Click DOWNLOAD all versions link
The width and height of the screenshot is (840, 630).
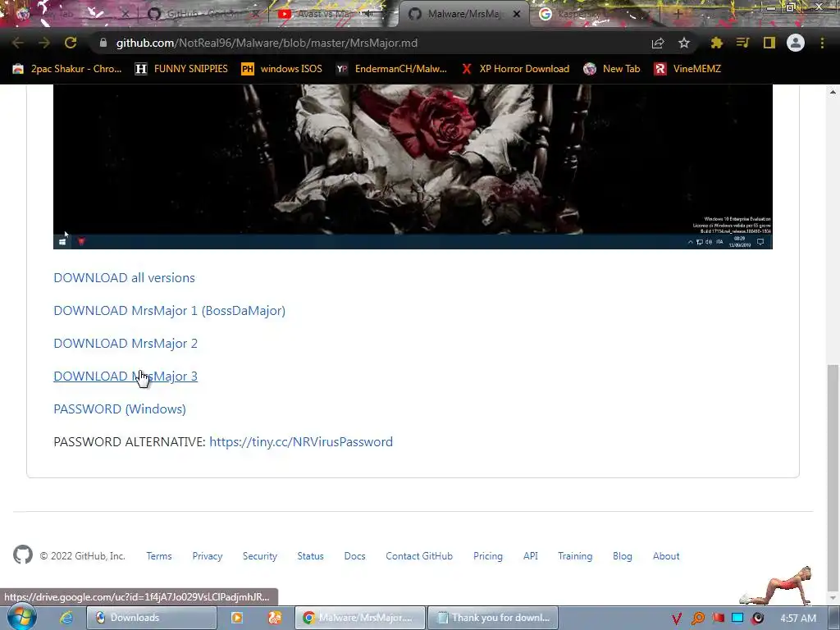tap(125, 277)
